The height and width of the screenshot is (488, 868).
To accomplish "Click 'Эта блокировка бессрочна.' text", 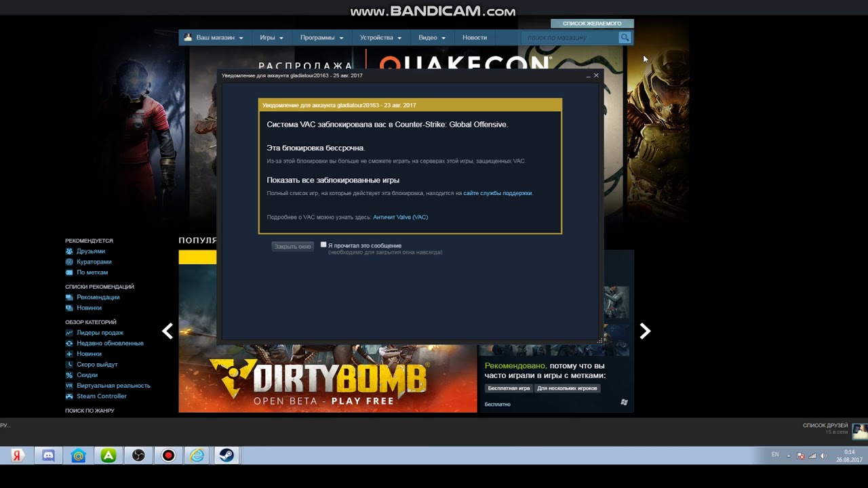I will pyautogui.click(x=315, y=148).
